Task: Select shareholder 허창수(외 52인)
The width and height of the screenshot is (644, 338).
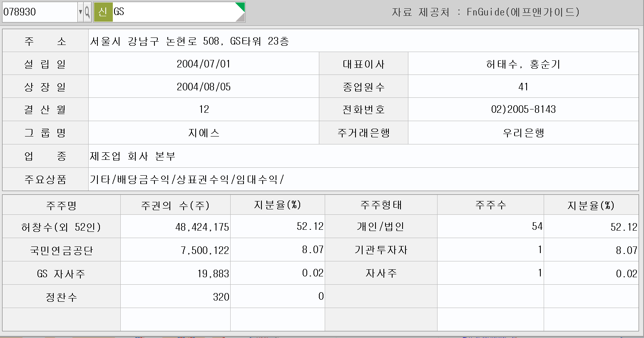Action: [x=61, y=226]
